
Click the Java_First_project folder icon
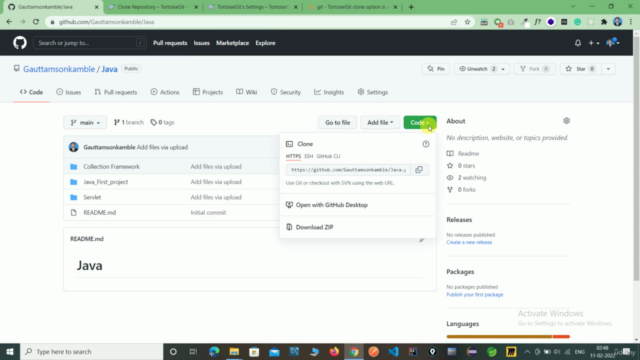click(73, 182)
